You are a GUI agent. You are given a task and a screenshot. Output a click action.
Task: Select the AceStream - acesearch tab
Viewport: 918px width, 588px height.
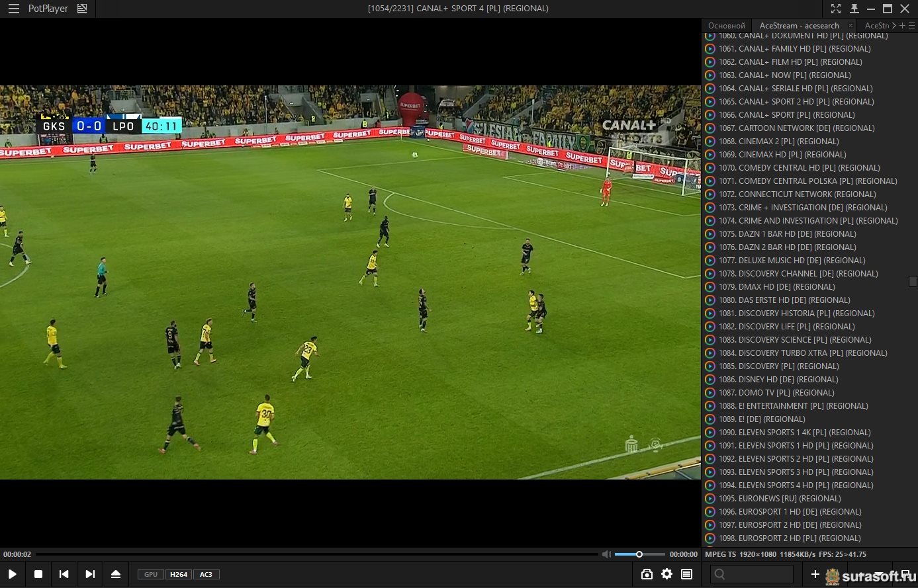(x=799, y=26)
